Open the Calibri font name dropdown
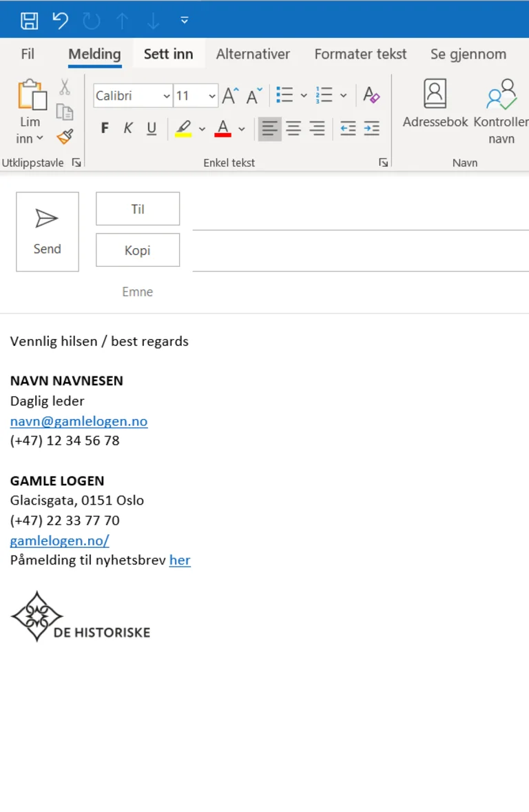The height and width of the screenshot is (812, 529). click(167, 96)
